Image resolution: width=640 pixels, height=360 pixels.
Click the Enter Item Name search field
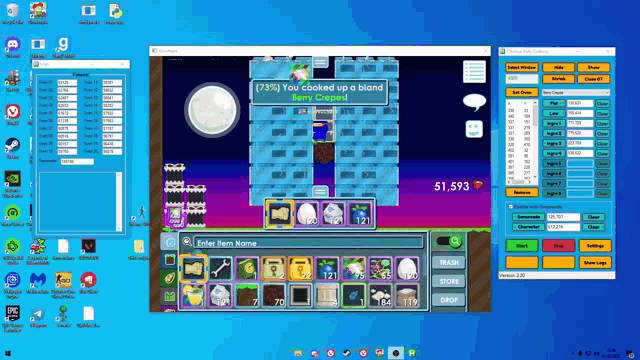point(308,243)
